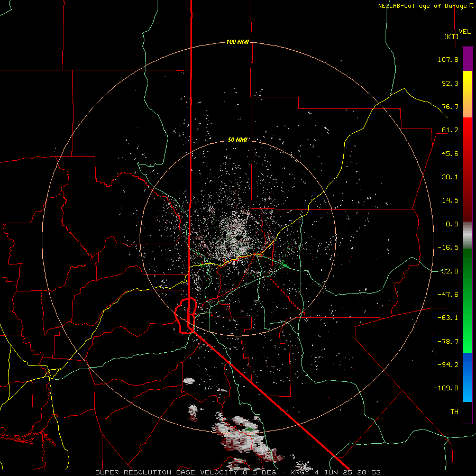Image resolution: width=476 pixels, height=476 pixels.
Task: Pick the dark TH segment at scale bottom
Action: click(x=467, y=412)
